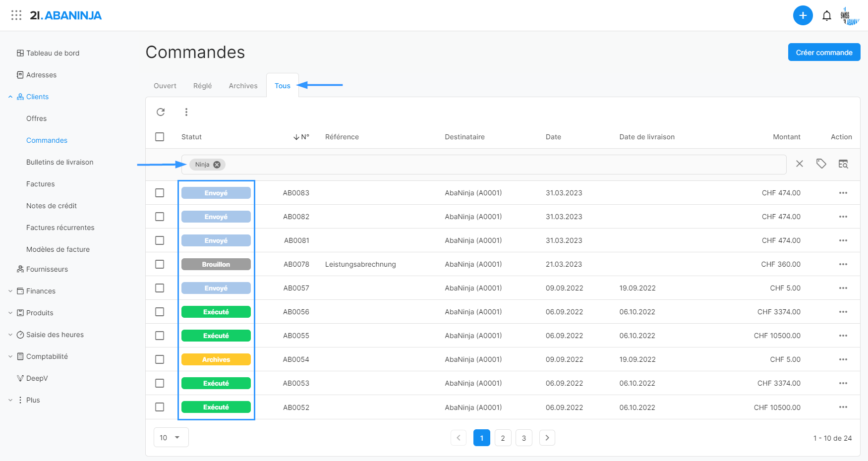Viewport: 868px width, 461px height.
Task: Clear the search field with the X icon
Action: point(799,164)
